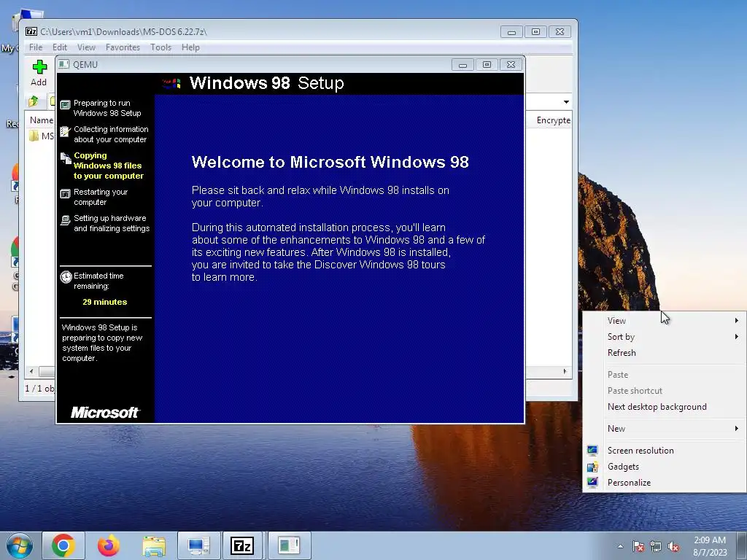Open the Edit menu in 7-Zip
This screenshot has height=560, width=747.
[x=60, y=47]
